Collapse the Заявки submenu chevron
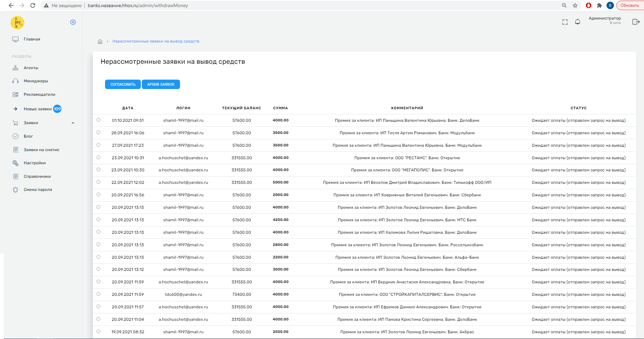The width and height of the screenshot is (644, 339). (x=73, y=123)
